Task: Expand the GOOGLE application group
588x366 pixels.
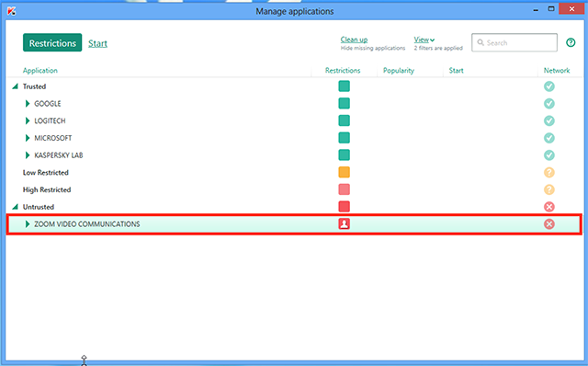Action: coord(27,104)
